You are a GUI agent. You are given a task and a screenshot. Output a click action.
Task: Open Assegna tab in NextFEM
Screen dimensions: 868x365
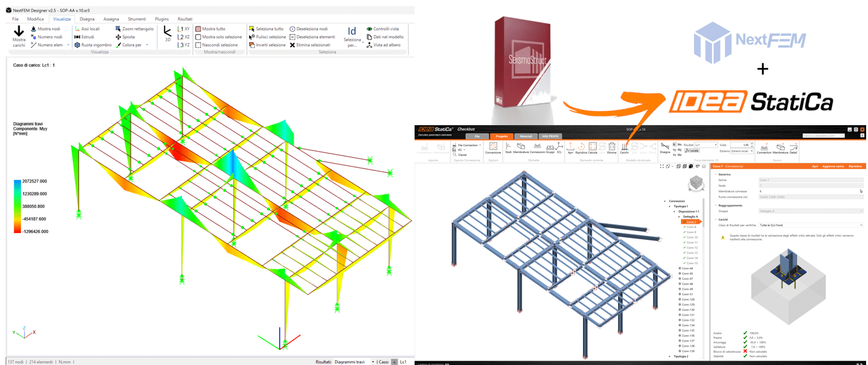pos(111,19)
